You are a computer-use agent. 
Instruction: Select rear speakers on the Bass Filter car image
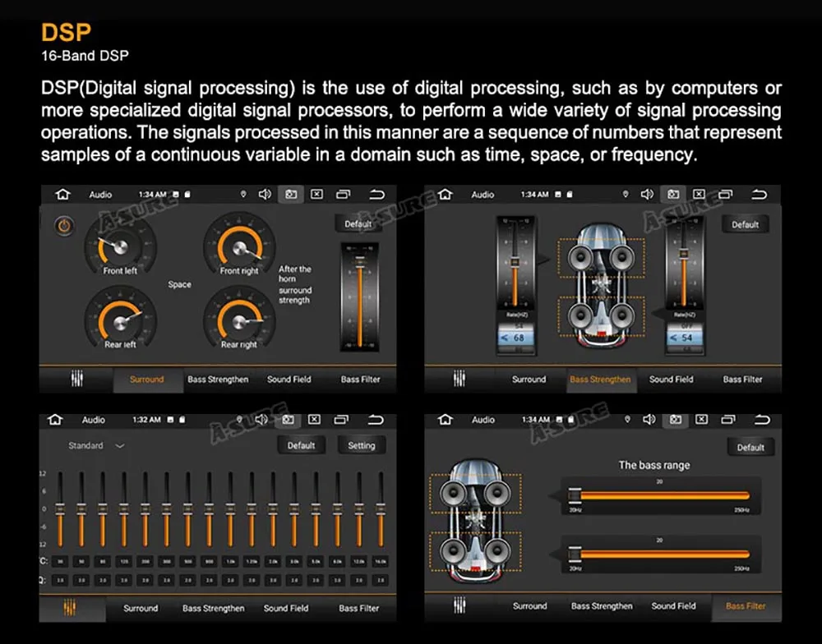pos(475,551)
